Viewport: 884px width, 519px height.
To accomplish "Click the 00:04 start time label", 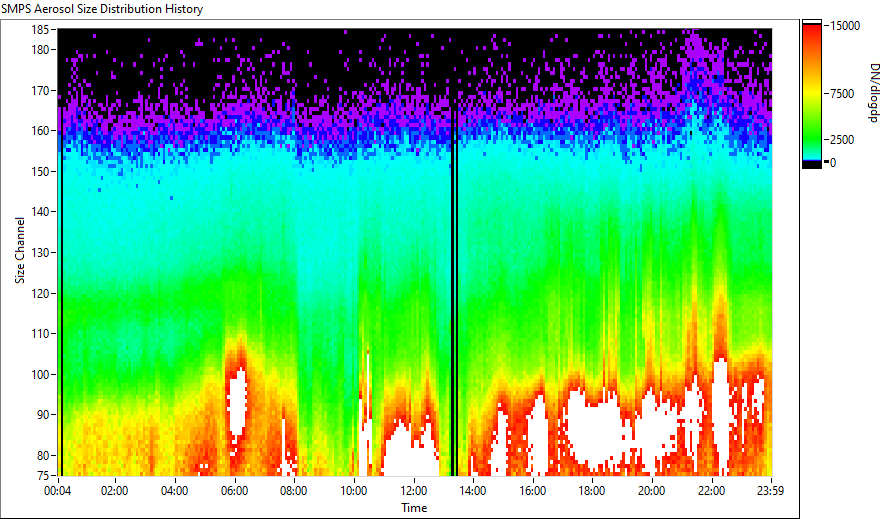I will click(58, 491).
